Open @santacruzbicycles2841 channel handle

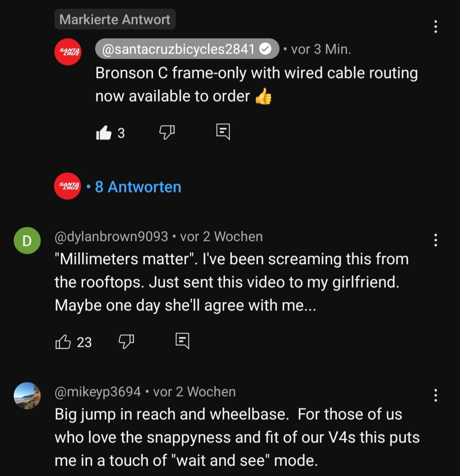pos(179,49)
